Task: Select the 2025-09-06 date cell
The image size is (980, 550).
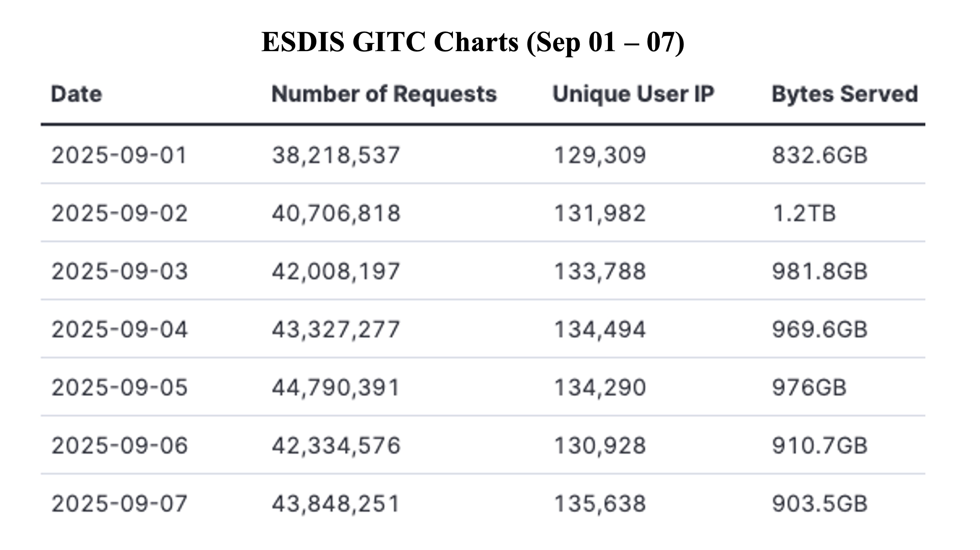Action: pos(119,445)
